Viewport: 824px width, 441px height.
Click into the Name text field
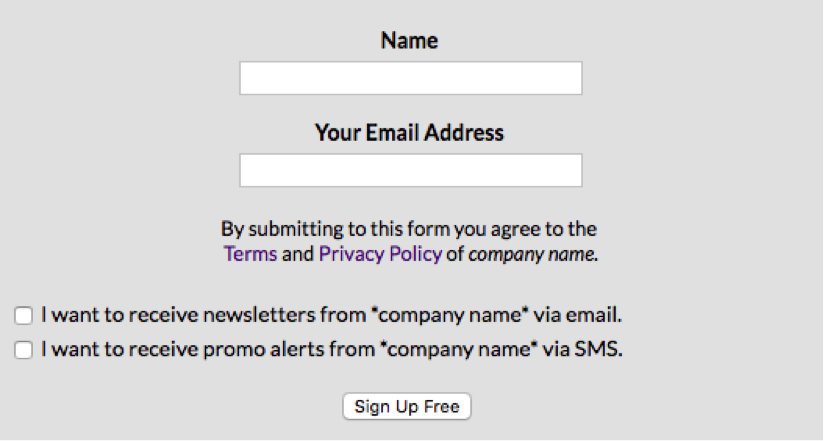tap(411, 78)
